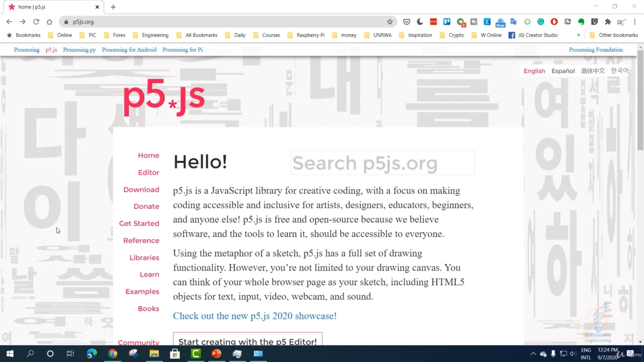Open the Extensions puzzle-piece menu
Image resolution: width=644 pixels, height=362 pixels.
pos(608,22)
